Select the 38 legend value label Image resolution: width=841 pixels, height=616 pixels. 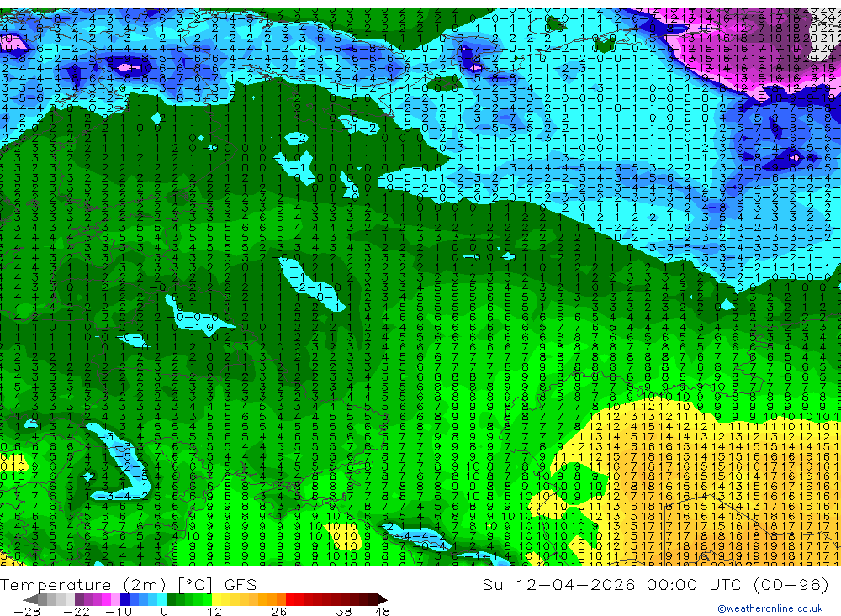coord(344,611)
